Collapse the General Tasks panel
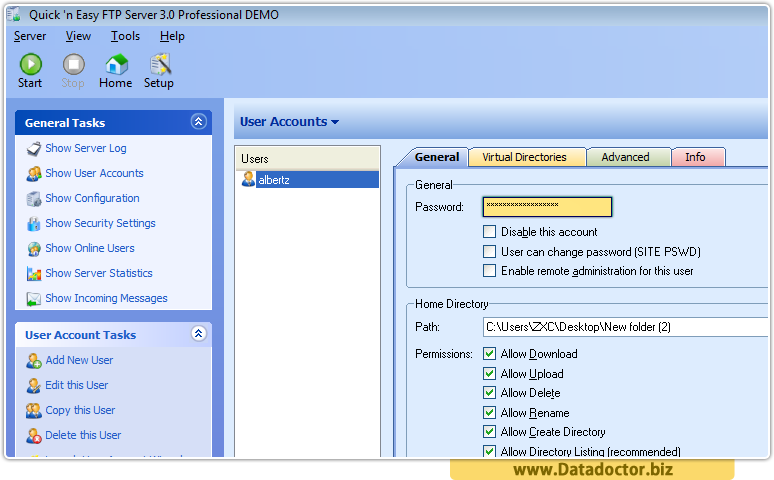Screen dimensions: 774x480 (198, 121)
